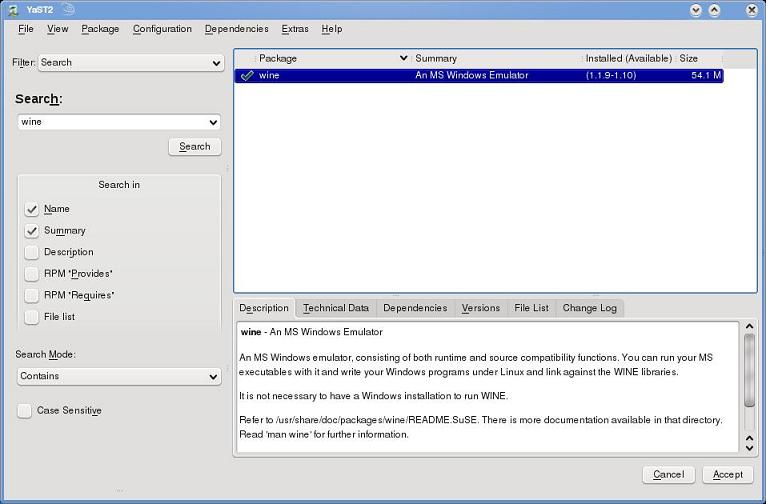Select the wine package row
766x504 pixels.
[479, 75]
